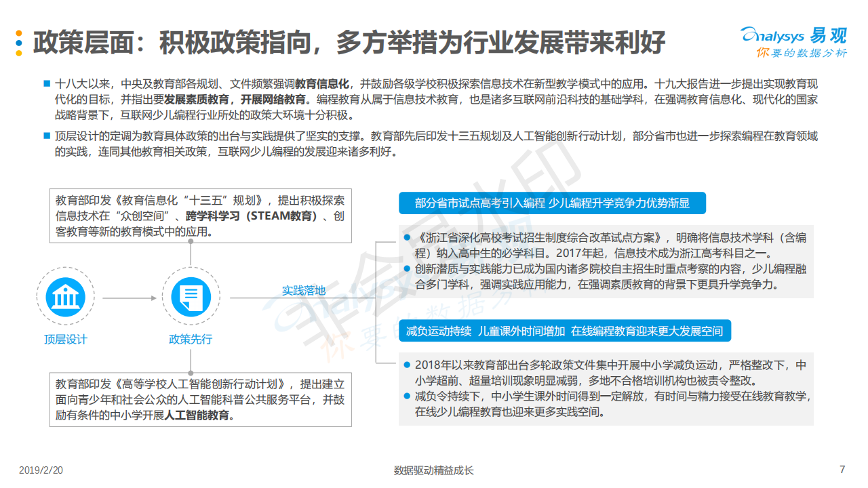Viewport: 868px width, 488px height.
Task: Click the blue square bullet before 顶层设计的定调
Action: pyautogui.click(x=47, y=136)
